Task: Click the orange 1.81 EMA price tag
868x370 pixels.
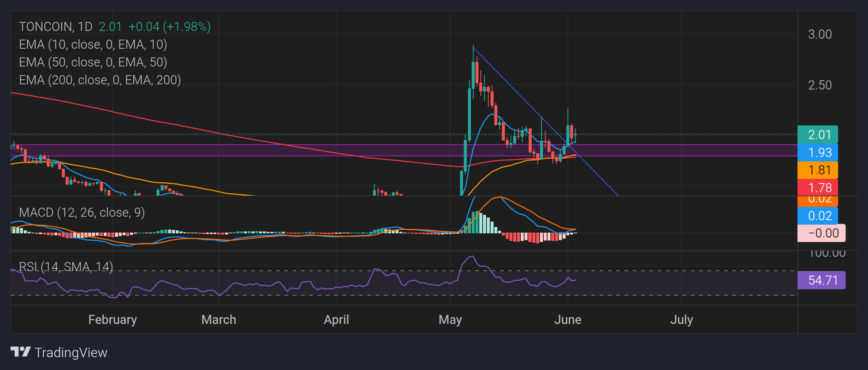Action: click(818, 170)
